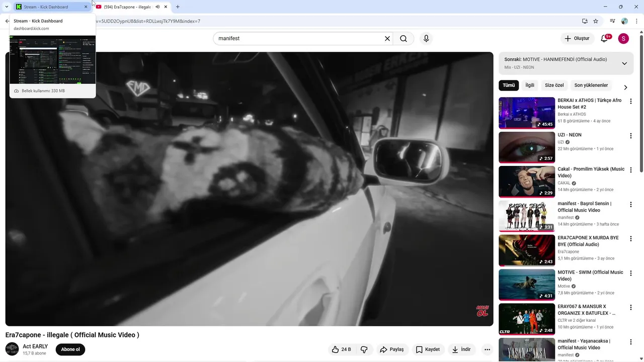Close the Kick Dashboard tab
This screenshot has width=644, height=362.
86,7
